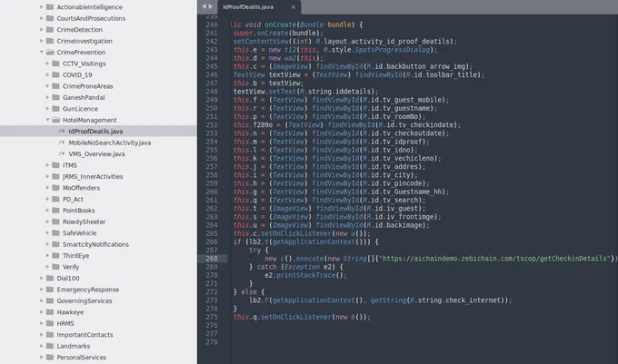This screenshot has height=364, width=618.
Task: Expand the CourtsAndProsecutions folder arrow
Action: [42, 18]
